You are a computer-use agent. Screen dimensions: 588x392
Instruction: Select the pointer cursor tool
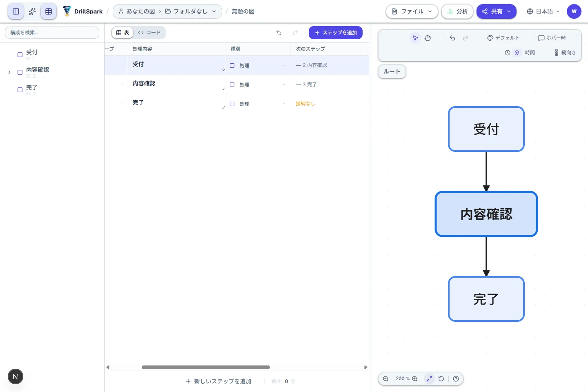click(x=415, y=38)
